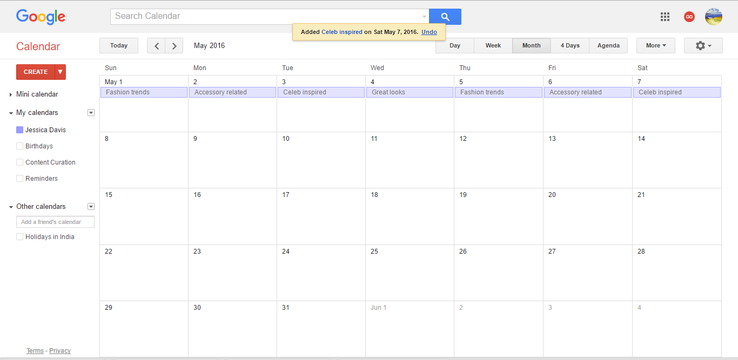Image resolution: width=738 pixels, height=360 pixels.
Task: Expand the Mini calendar section
Action: tap(11, 95)
